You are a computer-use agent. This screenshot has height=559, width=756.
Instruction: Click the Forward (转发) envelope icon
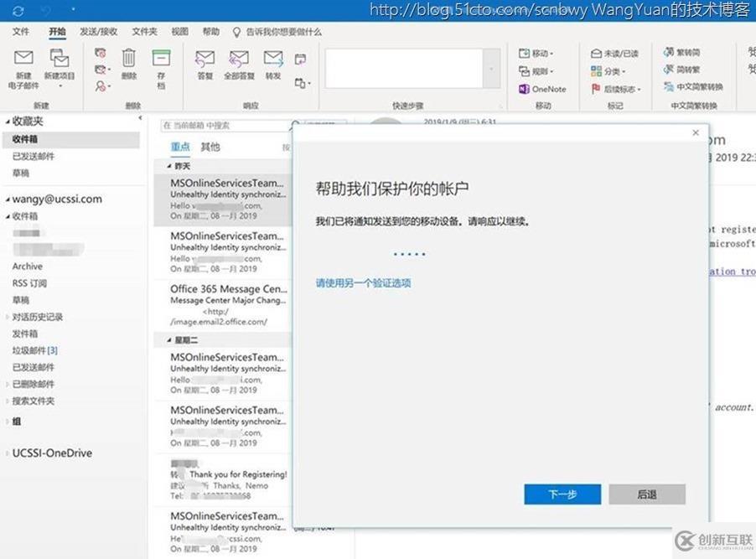pyautogui.click(x=273, y=59)
